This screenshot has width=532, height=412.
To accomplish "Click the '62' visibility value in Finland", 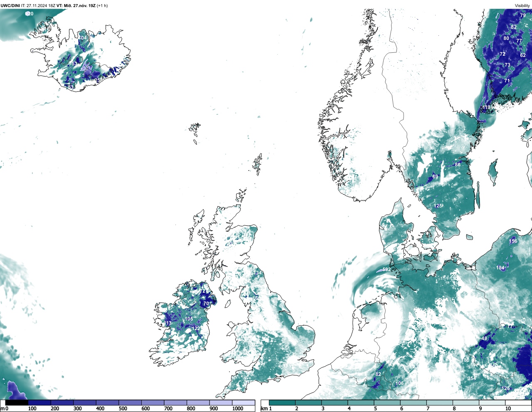I will click(x=523, y=55).
